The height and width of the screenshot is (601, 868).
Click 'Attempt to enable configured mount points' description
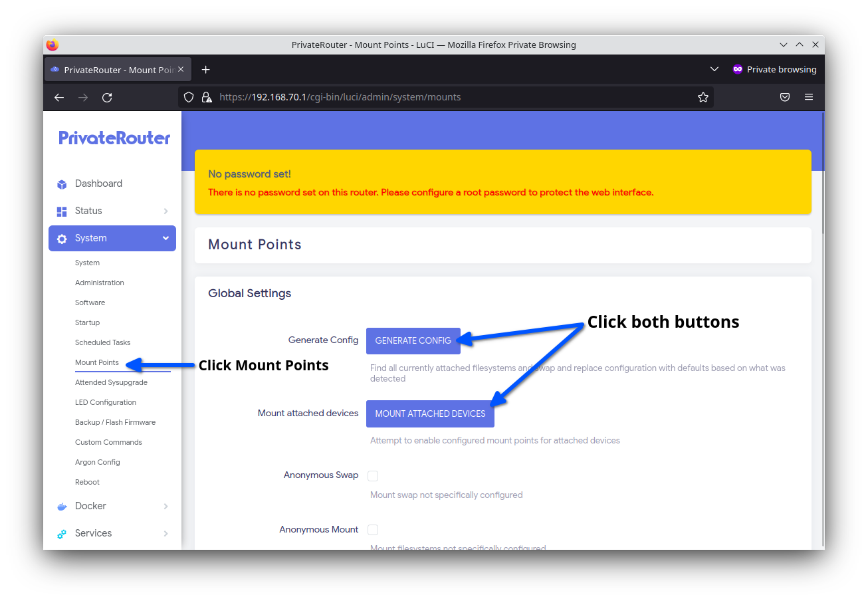pos(494,440)
